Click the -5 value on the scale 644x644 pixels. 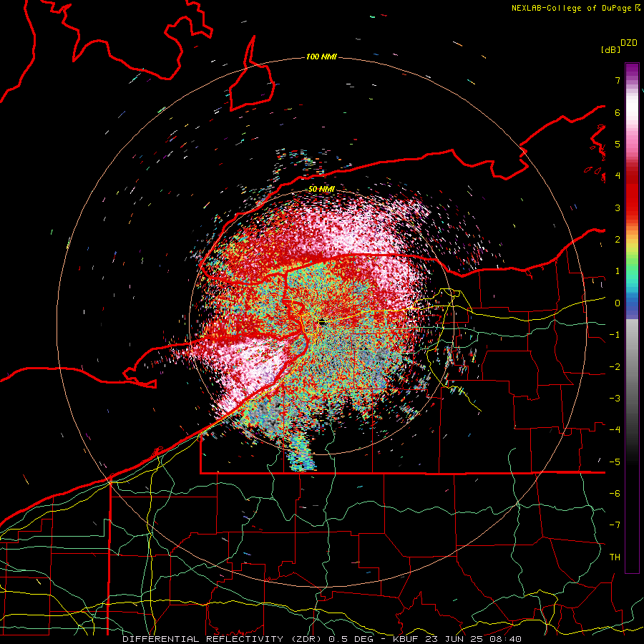click(615, 462)
